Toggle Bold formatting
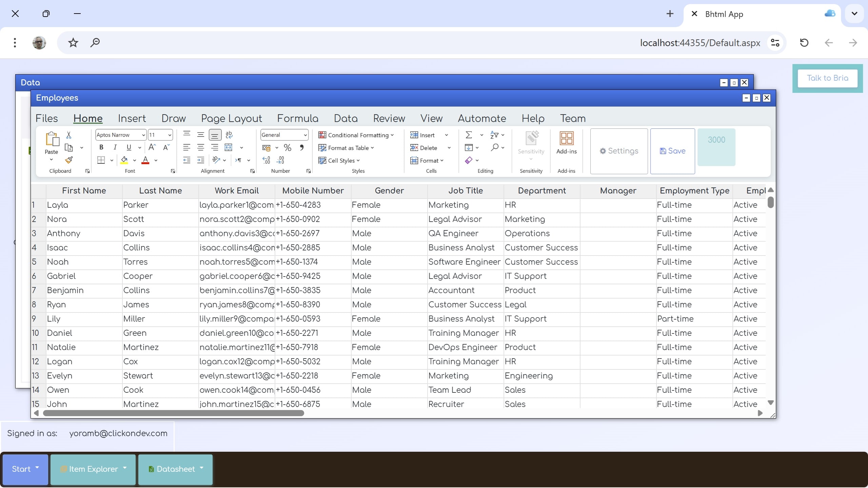Viewport: 868px width, 488px height. pos(101,147)
